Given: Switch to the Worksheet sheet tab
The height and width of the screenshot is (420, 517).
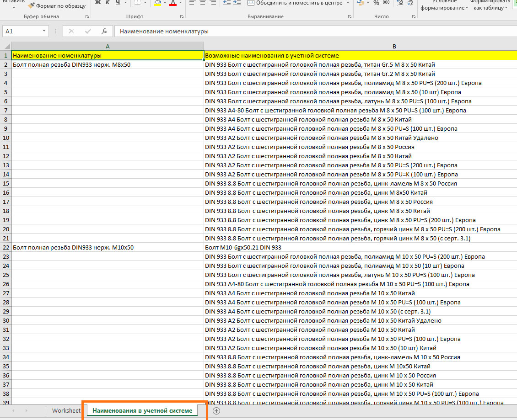Looking at the screenshot, I should click(66, 410).
